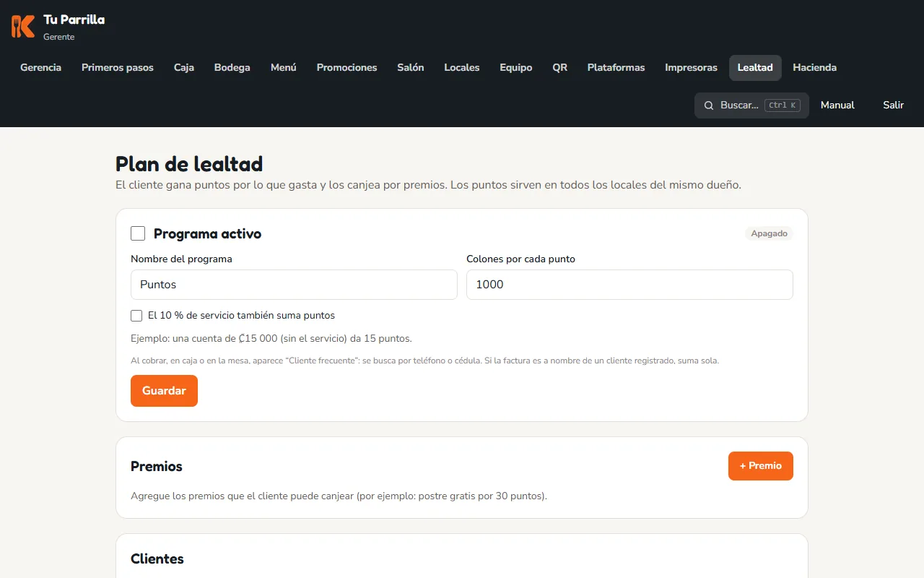
Task: Click the Cliente frecuente help note
Action: [x=424, y=361]
